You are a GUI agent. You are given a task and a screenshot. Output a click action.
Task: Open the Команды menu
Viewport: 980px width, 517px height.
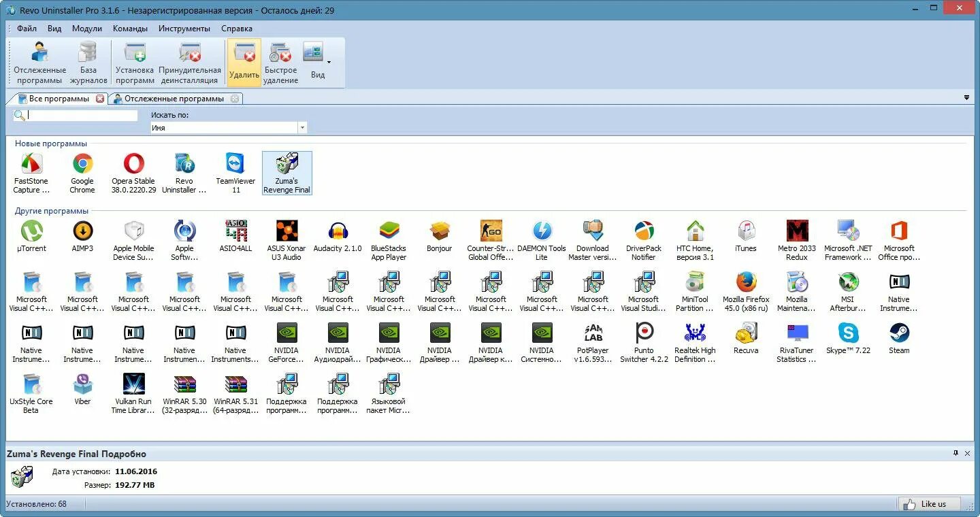pos(130,29)
